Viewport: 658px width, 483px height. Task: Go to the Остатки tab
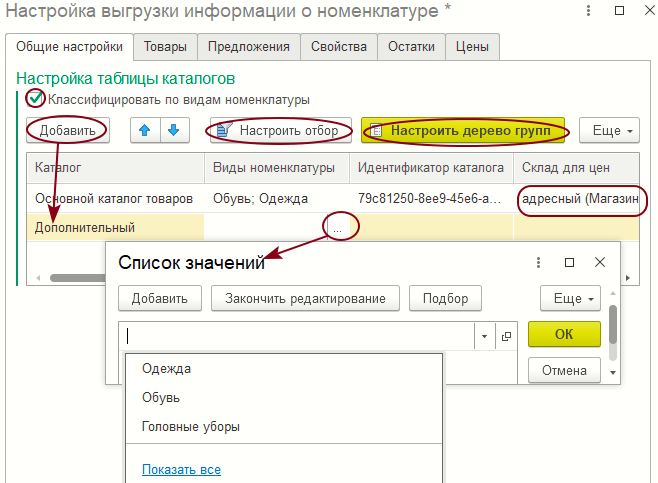click(411, 47)
